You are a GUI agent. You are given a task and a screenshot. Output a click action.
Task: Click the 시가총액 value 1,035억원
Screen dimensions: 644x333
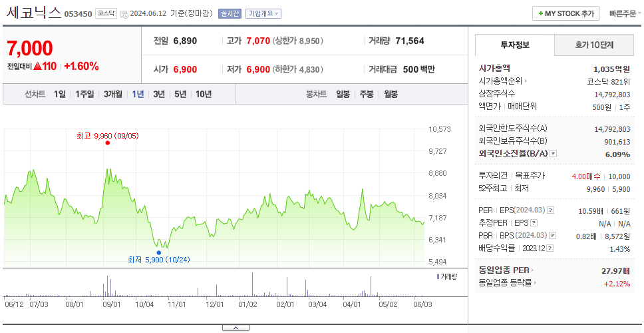coord(611,69)
